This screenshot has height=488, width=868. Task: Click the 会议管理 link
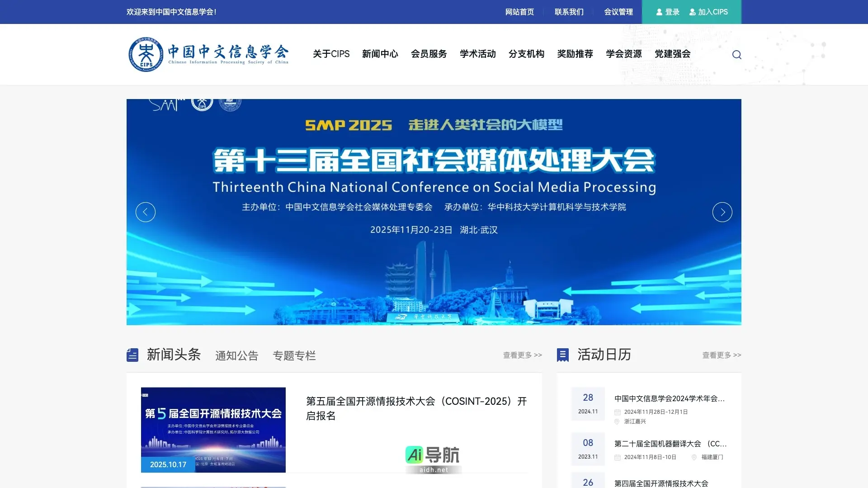[618, 12]
